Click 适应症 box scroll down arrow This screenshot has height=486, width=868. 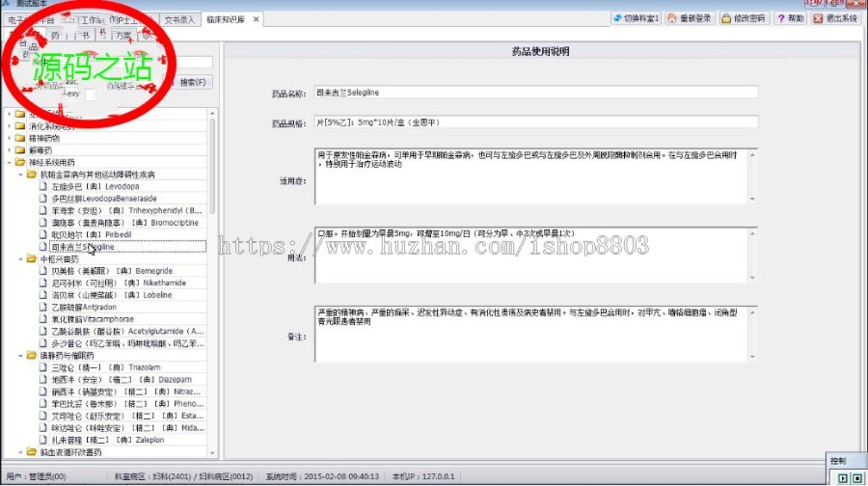[752, 199]
